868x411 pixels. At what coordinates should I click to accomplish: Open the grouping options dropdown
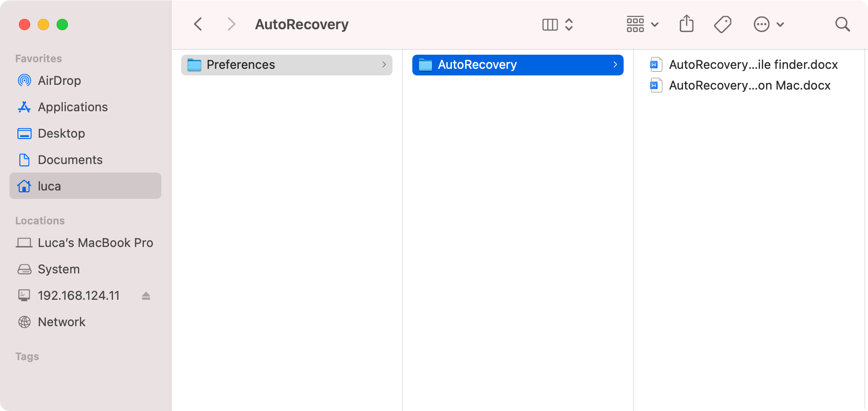[x=642, y=24]
